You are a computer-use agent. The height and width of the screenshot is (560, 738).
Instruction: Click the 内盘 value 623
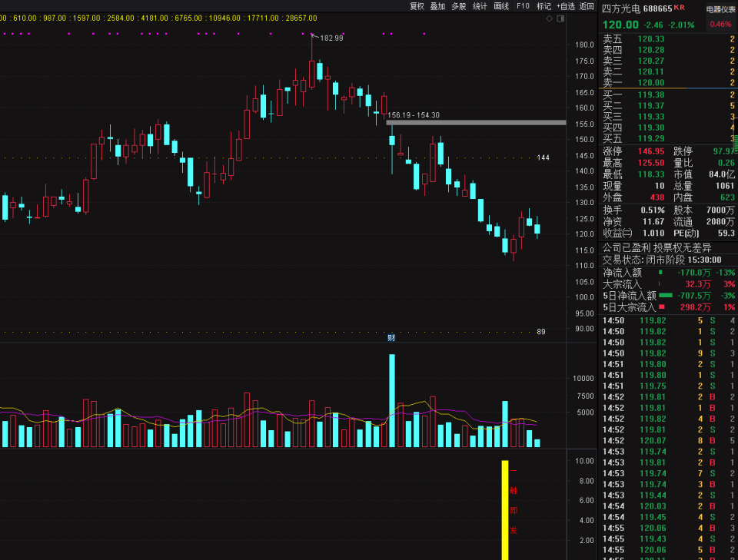point(728,197)
